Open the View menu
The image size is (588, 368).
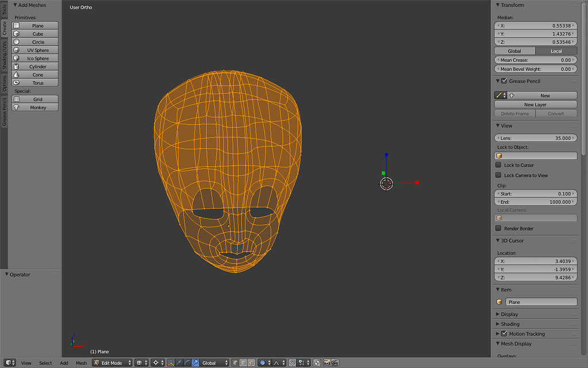click(x=26, y=363)
